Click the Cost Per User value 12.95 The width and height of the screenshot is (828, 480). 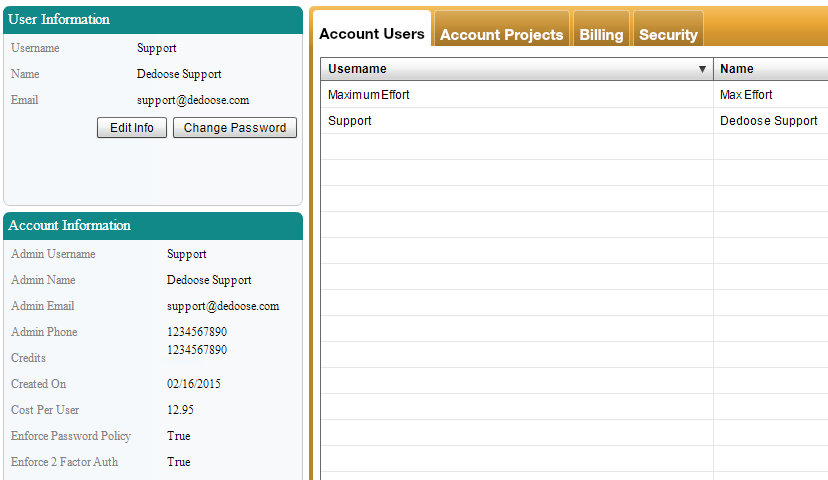click(x=180, y=410)
